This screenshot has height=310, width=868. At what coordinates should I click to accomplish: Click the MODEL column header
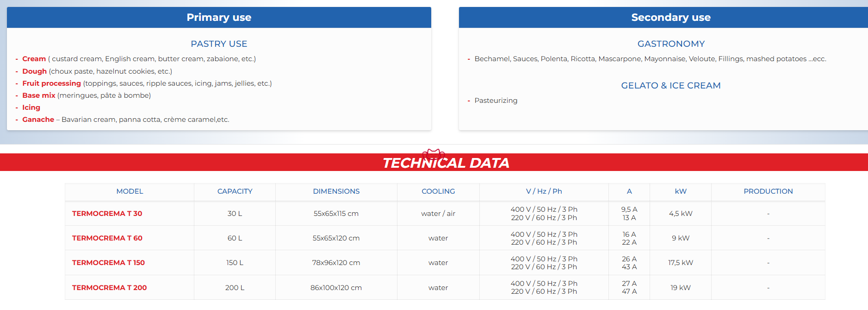tap(130, 191)
